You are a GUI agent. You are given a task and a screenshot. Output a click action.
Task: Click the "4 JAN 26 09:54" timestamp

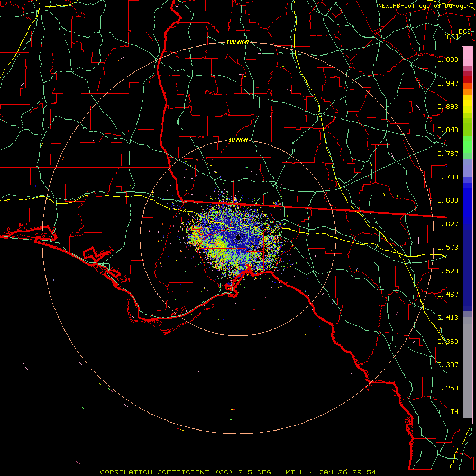[x=343, y=472]
